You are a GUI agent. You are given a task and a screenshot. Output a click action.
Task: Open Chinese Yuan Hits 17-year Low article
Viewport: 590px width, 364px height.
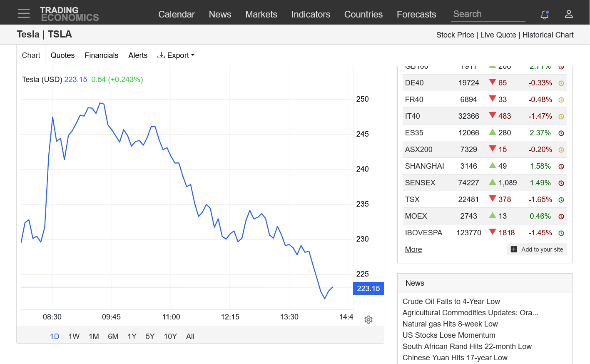455,358
